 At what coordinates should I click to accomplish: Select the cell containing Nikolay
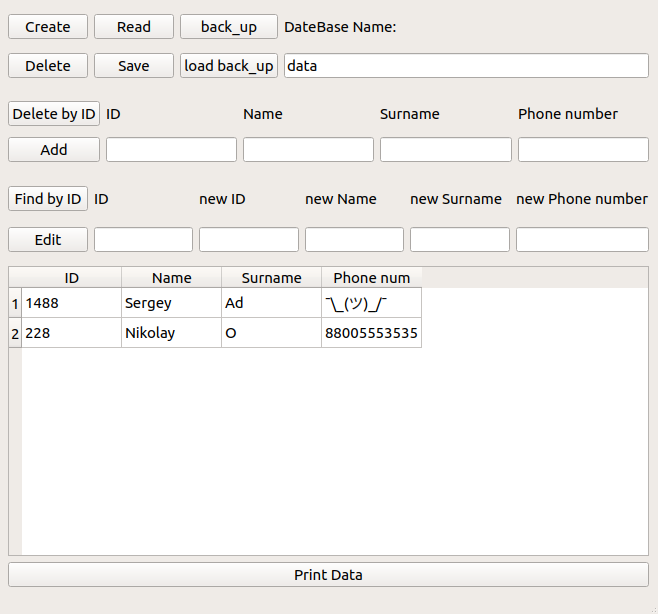coord(172,333)
